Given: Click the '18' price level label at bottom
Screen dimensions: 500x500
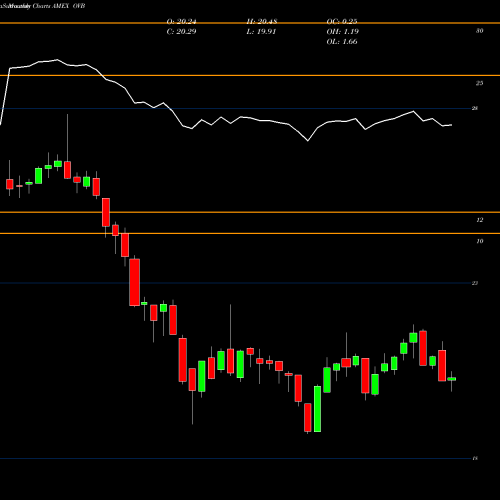Looking at the screenshot, I should click(475, 458).
